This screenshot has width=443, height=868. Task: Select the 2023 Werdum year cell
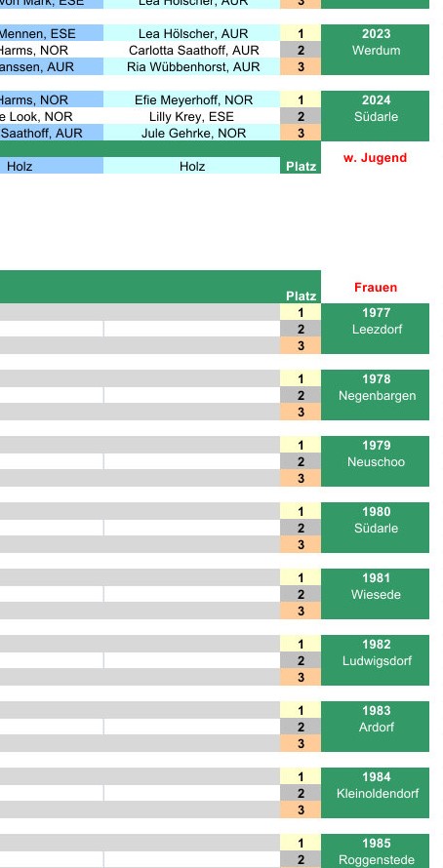(x=376, y=50)
